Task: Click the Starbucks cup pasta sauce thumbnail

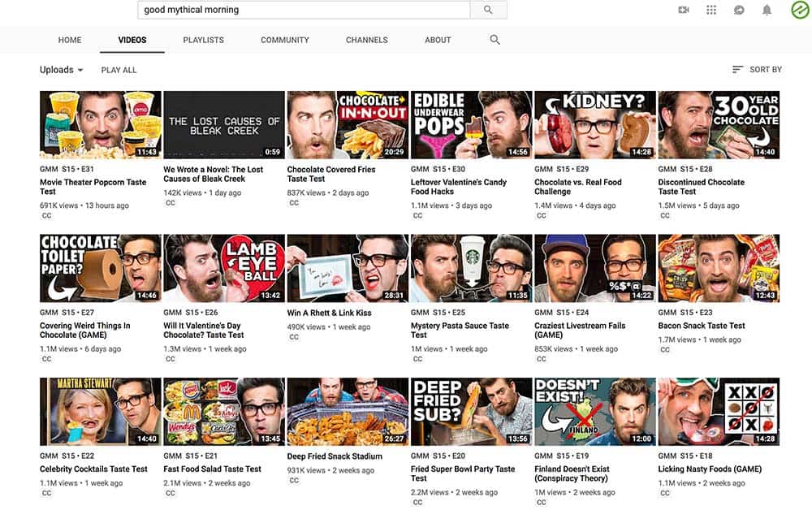Action: [x=471, y=268]
